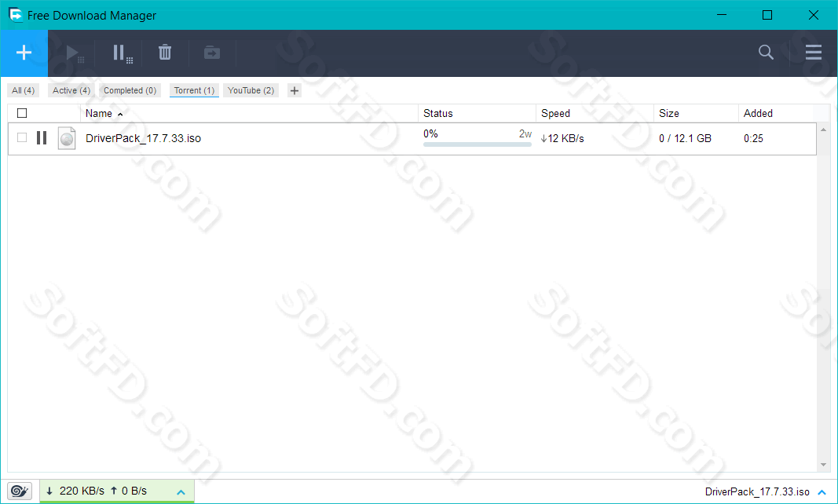Screen dimensions: 838x504
Task: Minimize the Free Download Manager window
Action: coord(722,15)
